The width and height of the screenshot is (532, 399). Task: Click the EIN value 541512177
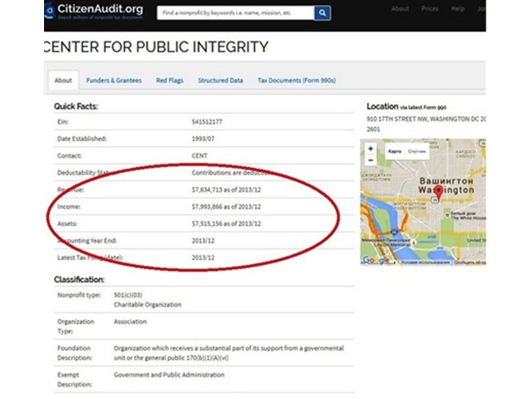point(207,122)
